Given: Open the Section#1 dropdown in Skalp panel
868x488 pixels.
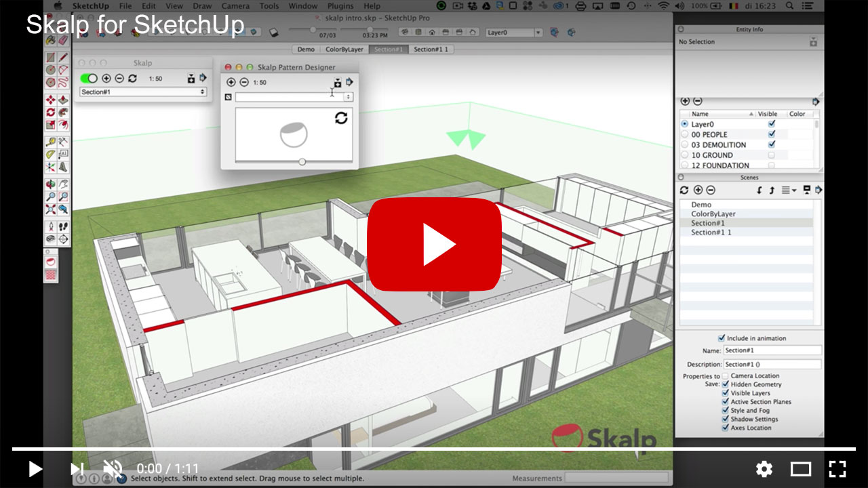Looking at the screenshot, I should [143, 91].
